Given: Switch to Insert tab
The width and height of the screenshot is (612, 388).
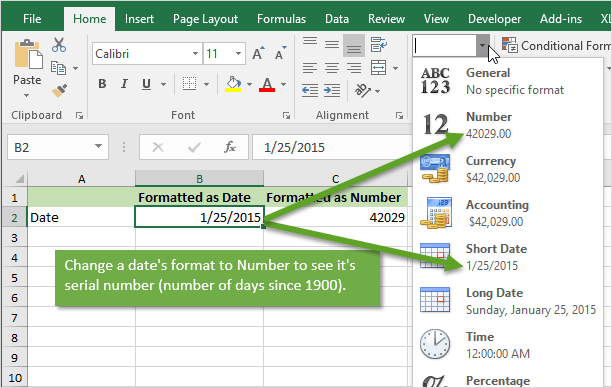Looking at the screenshot, I should pos(139,19).
